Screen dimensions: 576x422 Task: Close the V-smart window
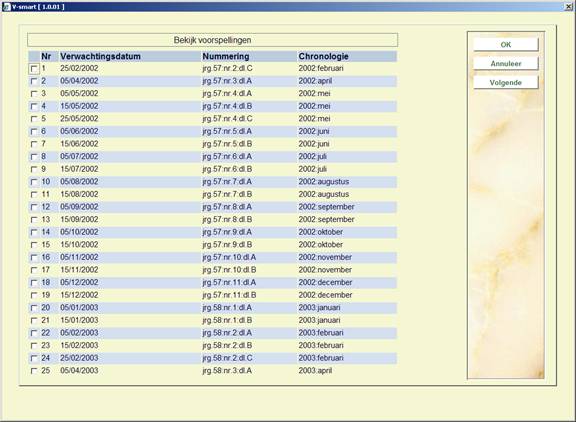click(569, 7)
